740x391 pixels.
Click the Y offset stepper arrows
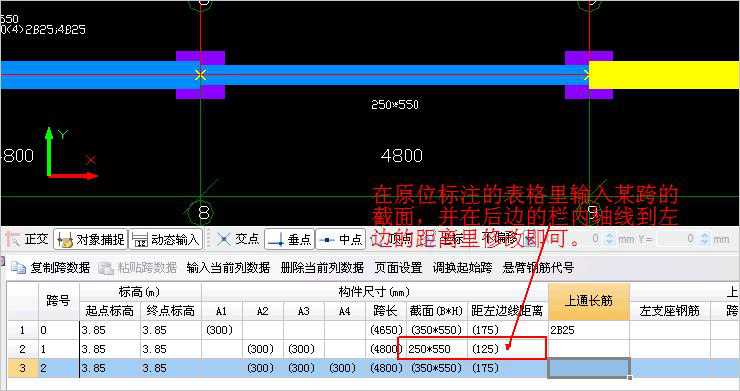tap(705, 238)
